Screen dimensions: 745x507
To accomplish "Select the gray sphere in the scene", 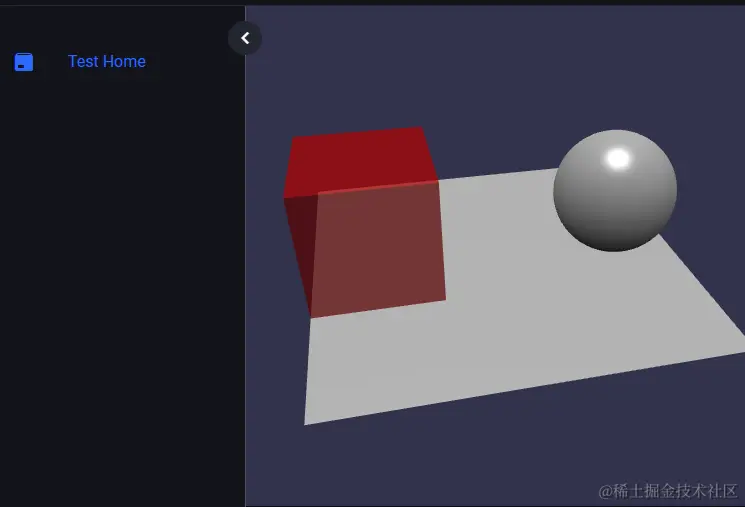I will (x=615, y=190).
